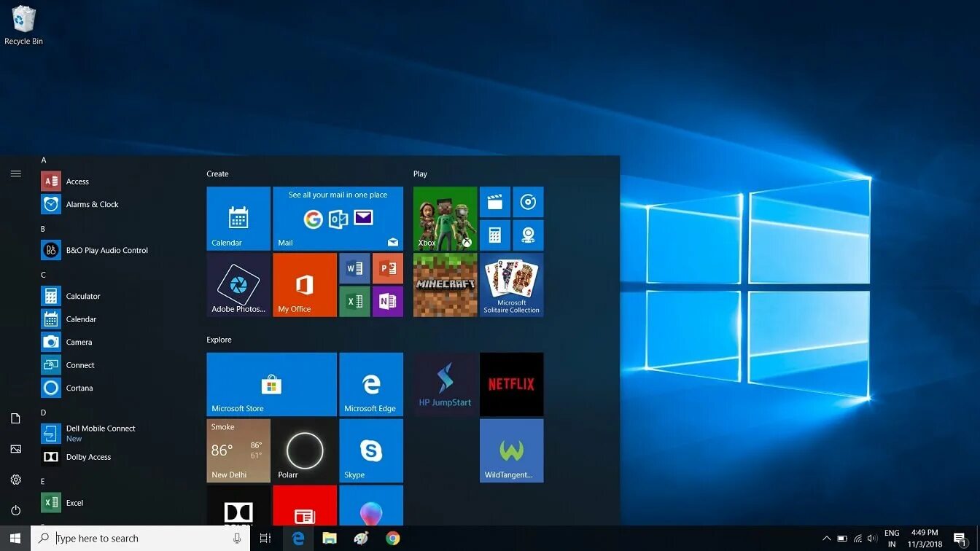Open File Explorer from the taskbar

point(330,539)
